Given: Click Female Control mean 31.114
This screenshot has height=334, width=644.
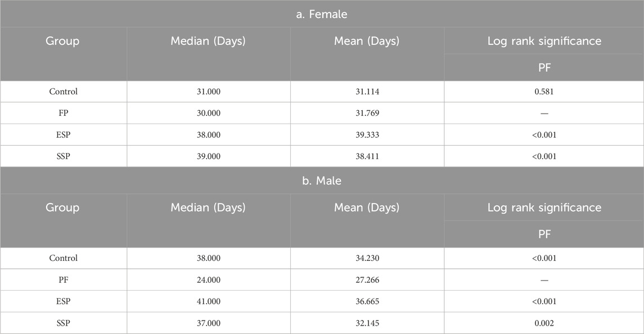Looking at the screenshot, I should point(367,92).
